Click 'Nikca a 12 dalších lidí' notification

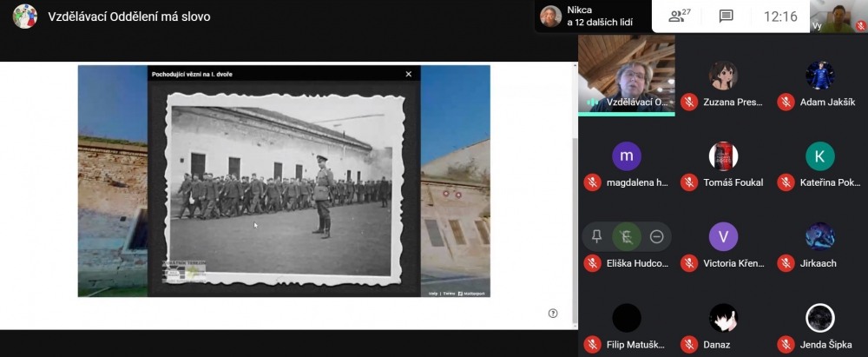592,17
